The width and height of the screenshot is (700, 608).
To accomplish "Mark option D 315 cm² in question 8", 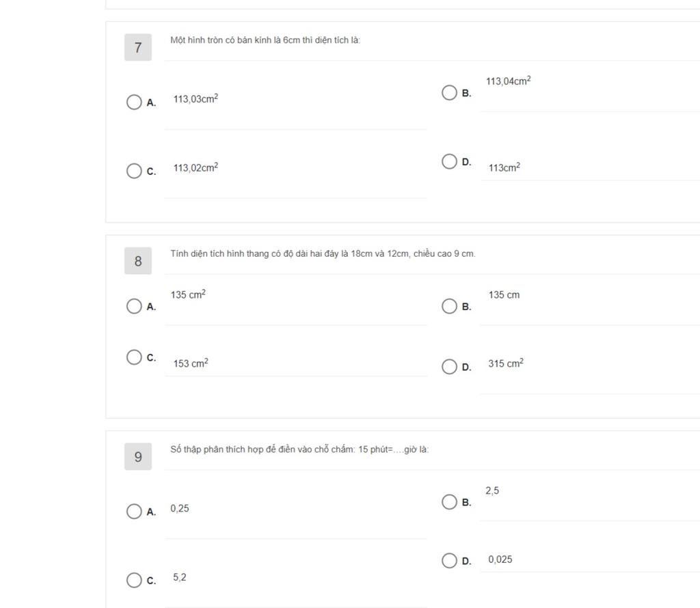I will pos(449,367).
